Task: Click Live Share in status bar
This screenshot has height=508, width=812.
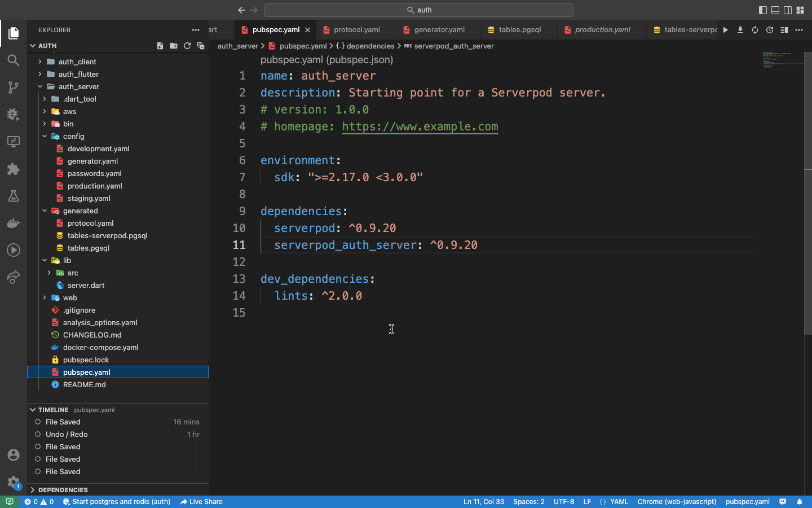Action: click(201, 502)
